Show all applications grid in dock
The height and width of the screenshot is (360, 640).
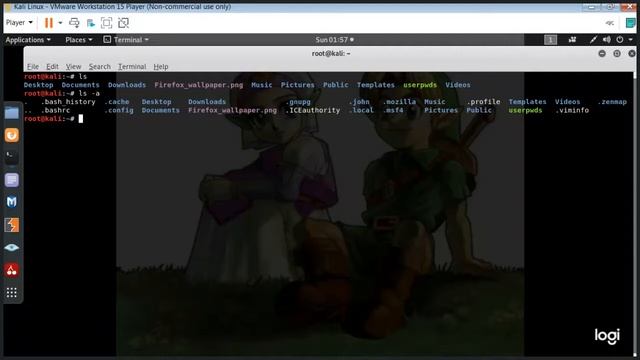[11, 292]
